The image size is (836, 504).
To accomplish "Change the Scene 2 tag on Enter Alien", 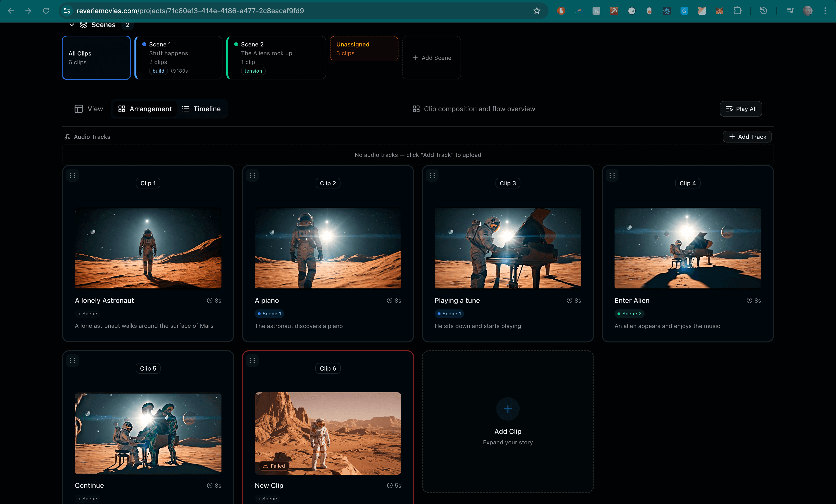I will (629, 314).
